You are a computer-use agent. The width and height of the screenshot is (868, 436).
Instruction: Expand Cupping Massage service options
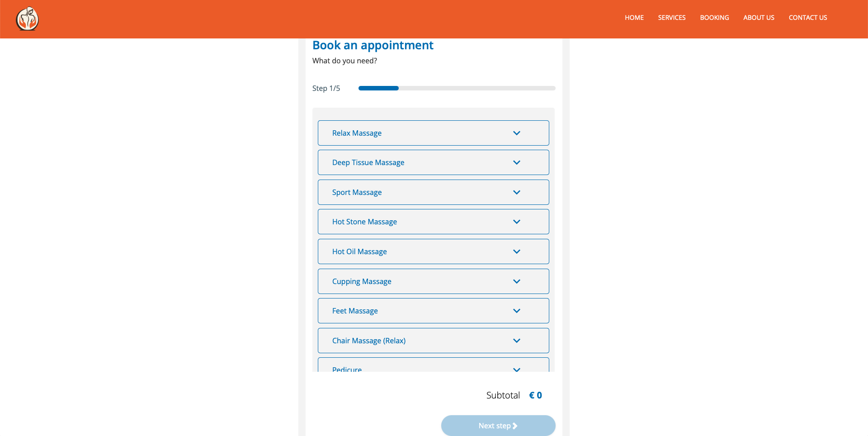tap(362, 281)
